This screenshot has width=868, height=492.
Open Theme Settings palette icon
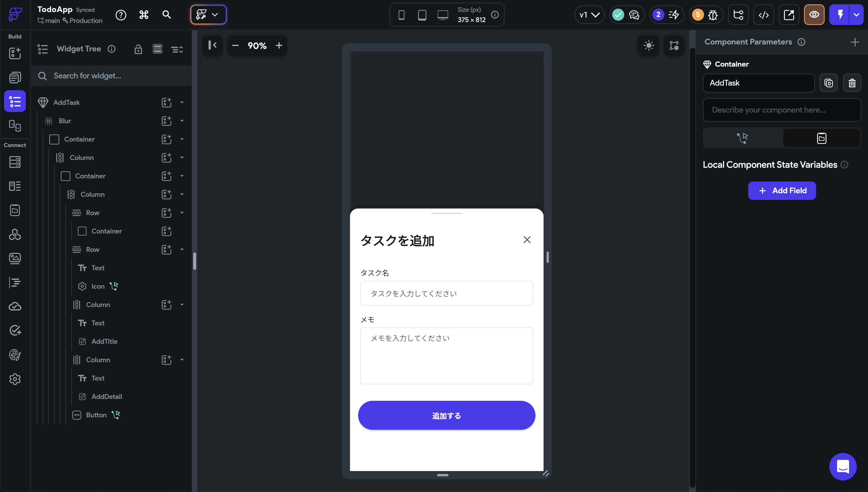pos(15,355)
